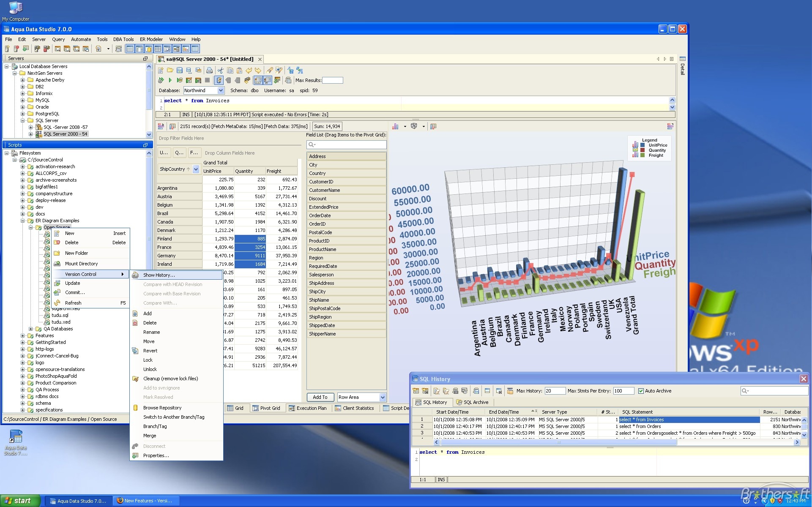812x507 pixels.
Task: Click the search magnifier in SQL History window
Action: point(745,391)
